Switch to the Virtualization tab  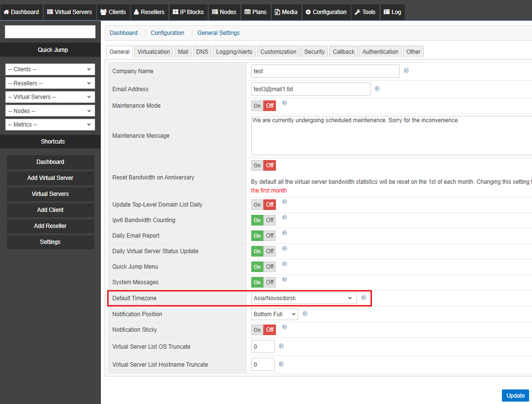coord(154,52)
